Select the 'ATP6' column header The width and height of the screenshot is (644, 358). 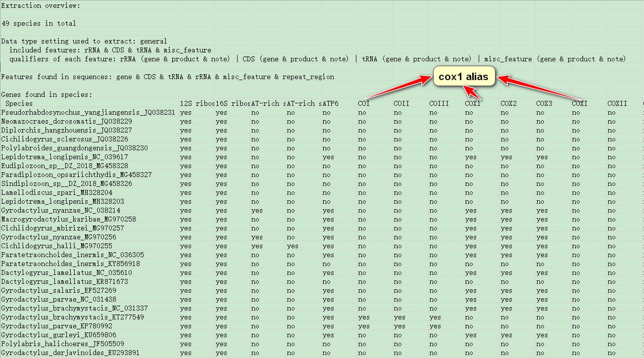(331, 104)
